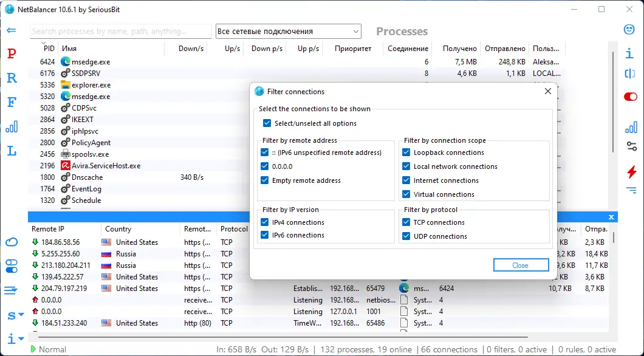Uncheck IPv6 unspecified remote address checkbox

click(x=264, y=152)
